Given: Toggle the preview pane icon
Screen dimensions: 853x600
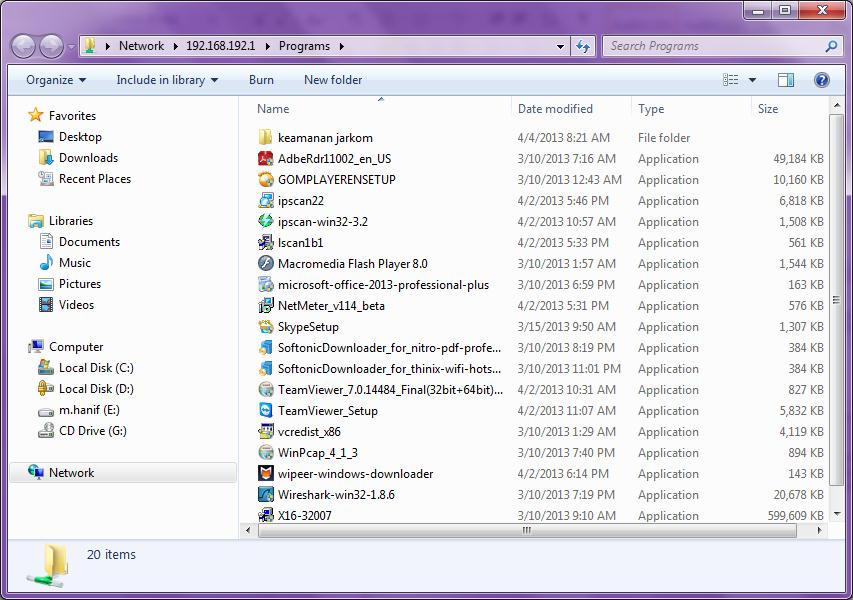Looking at the screenshot, I should (785, 80).
